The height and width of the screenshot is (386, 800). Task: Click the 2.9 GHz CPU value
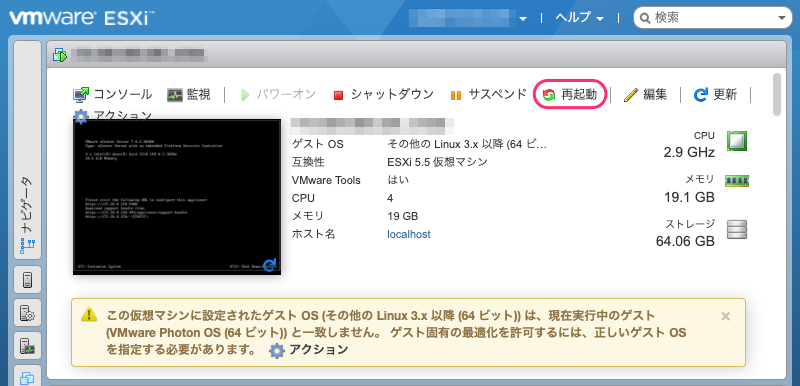coord(689,152)
